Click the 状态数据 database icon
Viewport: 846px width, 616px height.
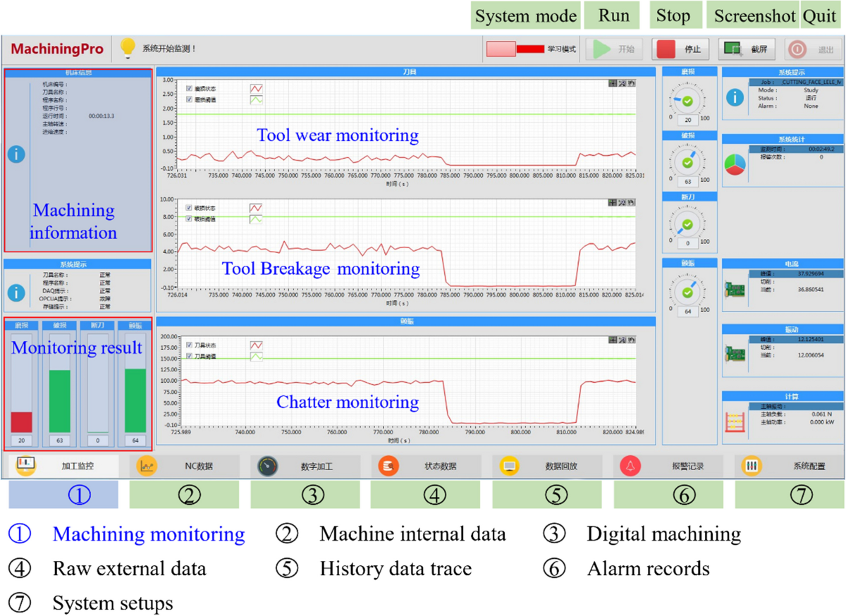[388, 466]
